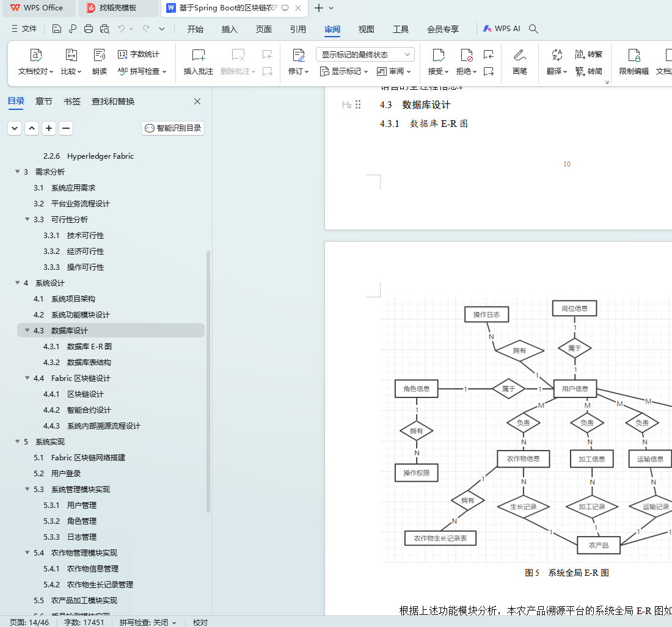
Task: Convert text with 转简 button
Action: (589, 71)
